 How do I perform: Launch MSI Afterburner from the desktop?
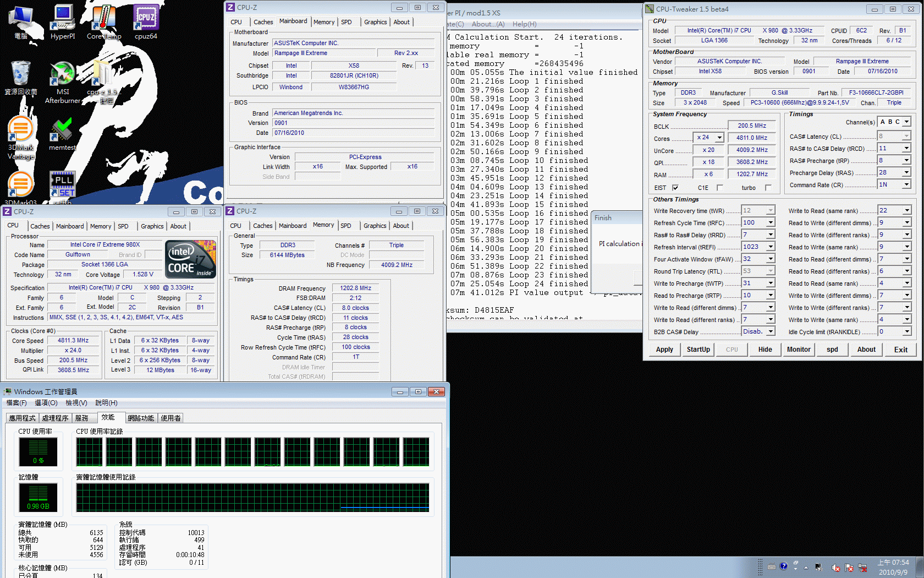tap(63, 83)
